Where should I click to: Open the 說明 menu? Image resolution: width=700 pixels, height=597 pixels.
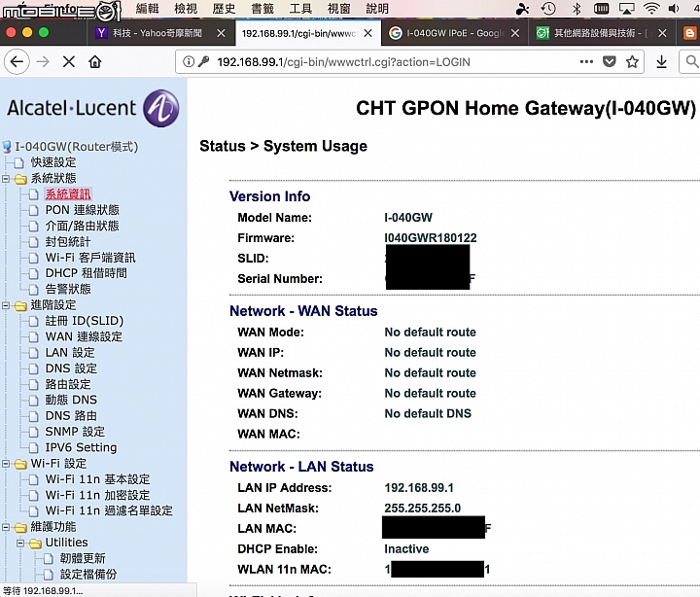377,9
